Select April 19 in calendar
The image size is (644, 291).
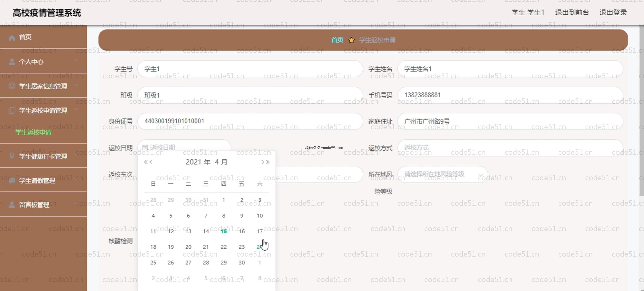click(x=171, y=247)
